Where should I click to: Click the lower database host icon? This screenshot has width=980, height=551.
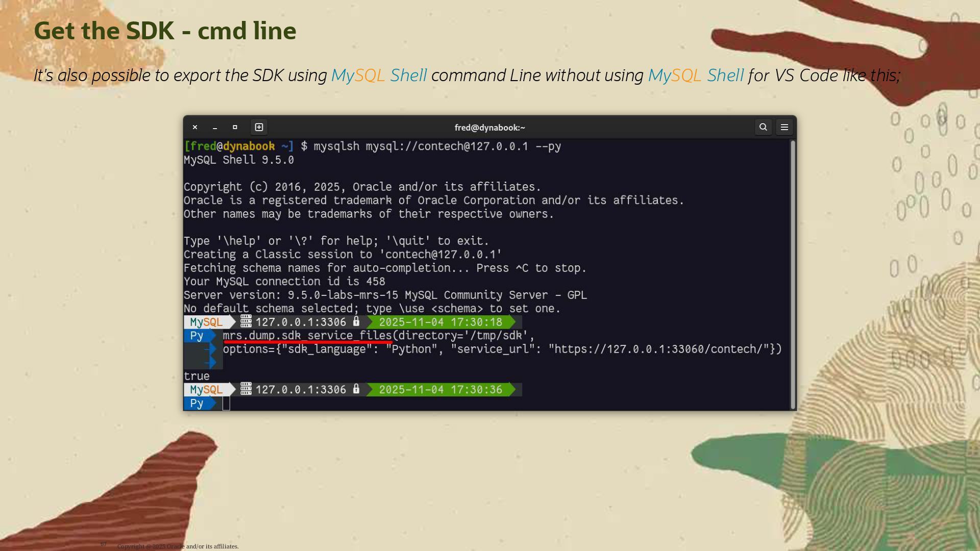246,389
